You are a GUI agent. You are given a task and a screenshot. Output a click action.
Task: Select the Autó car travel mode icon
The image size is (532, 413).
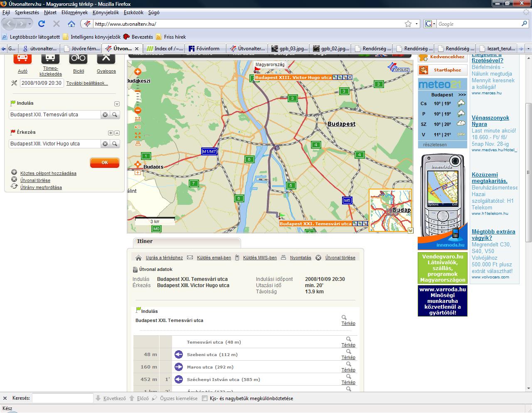(x=22, y=59)
